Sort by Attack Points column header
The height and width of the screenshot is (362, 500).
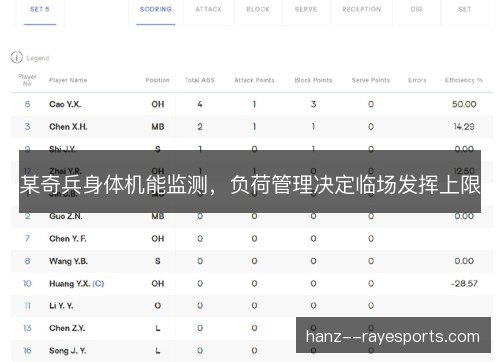[254, 80]
